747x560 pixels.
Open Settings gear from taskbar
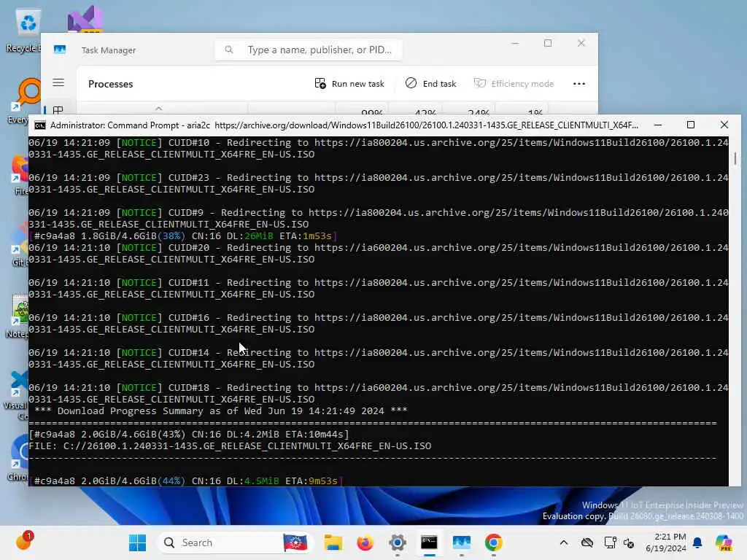(x=398, y=542)
